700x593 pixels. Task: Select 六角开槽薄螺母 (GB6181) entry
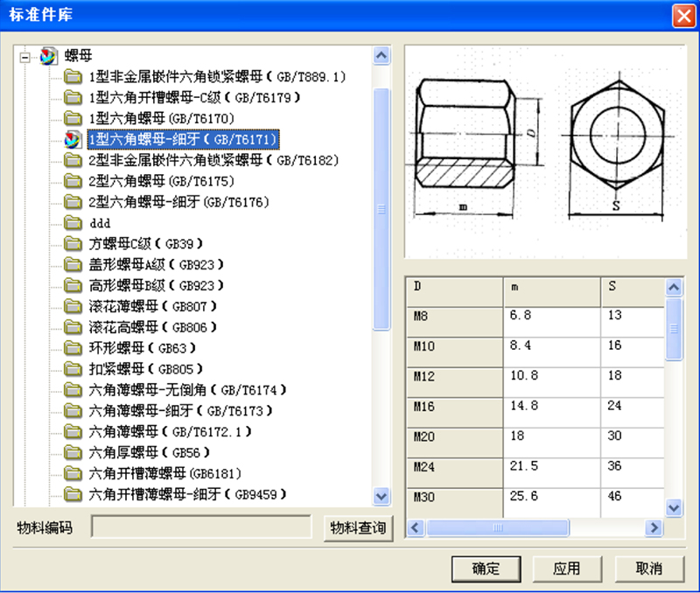pyautogui.click(x=164, y=474)
